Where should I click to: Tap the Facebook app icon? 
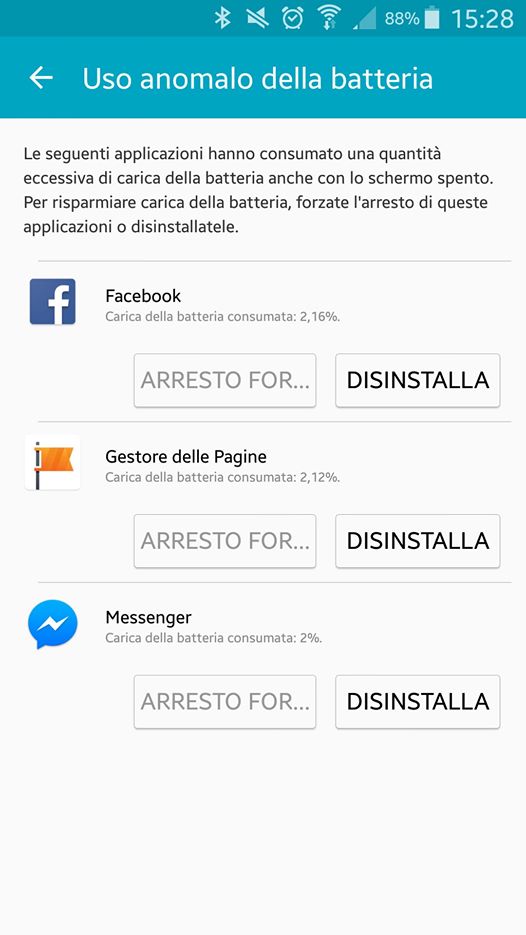click(52, 302)
